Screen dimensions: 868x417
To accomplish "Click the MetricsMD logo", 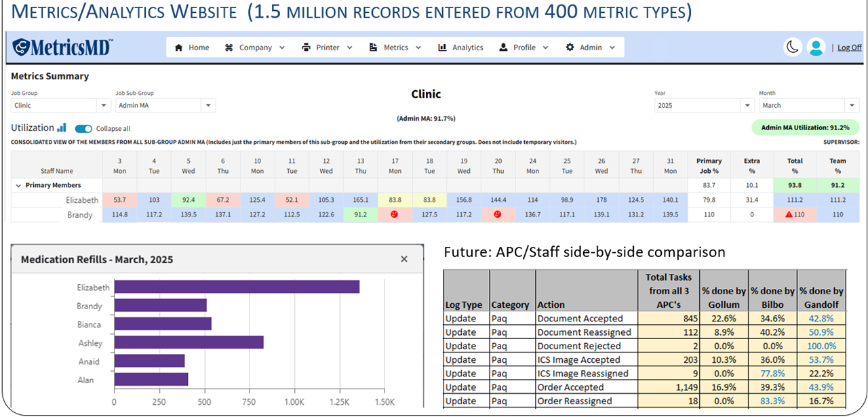I will pyautogui.click(x=62, y=47).
